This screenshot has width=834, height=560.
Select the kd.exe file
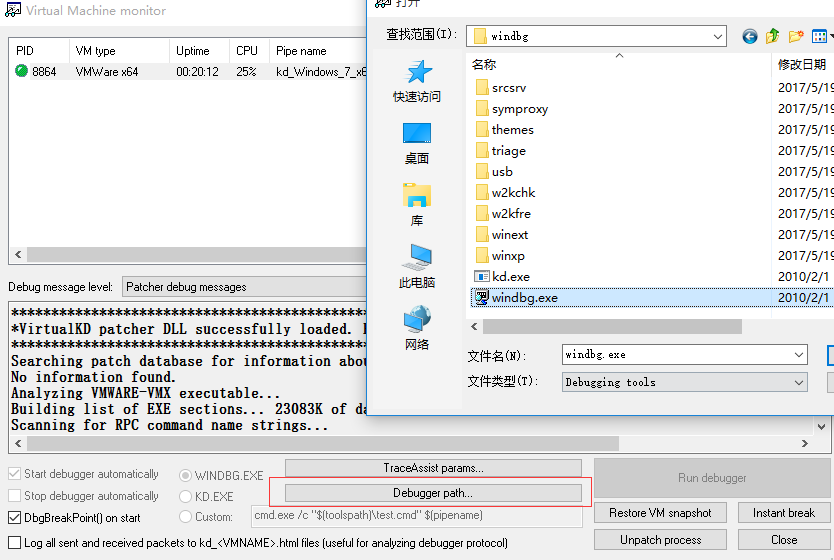coord(502,277)
